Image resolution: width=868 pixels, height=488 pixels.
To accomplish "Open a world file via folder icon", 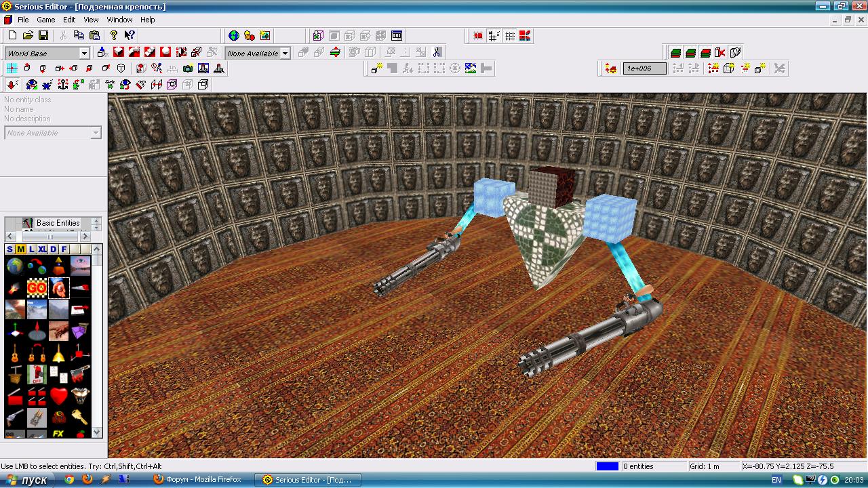I will coord(28,35).
